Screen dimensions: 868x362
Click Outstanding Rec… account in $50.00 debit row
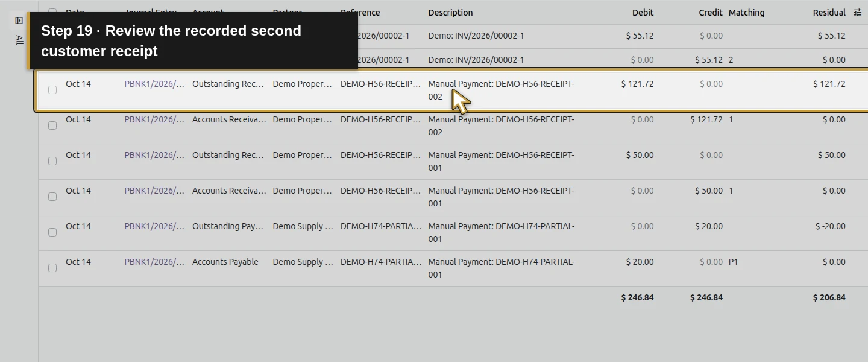click(228, 155)
